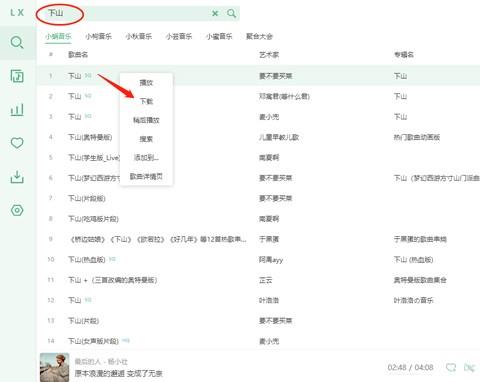This screenshot has width=480, height=382.
Task: Choose 添加到... in the context menu
Action: 146,157
